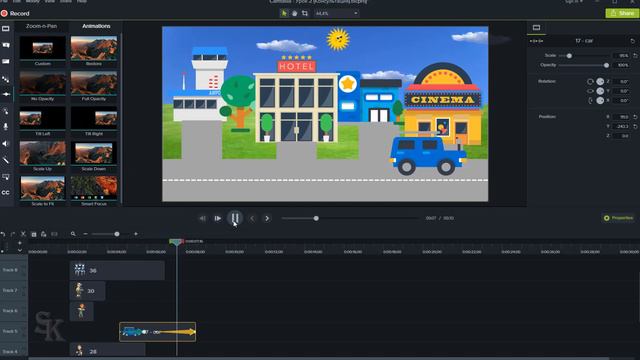640x360 pixels.
Task: Select the canvas pan hand mode
Action: [x=294, y=13]
